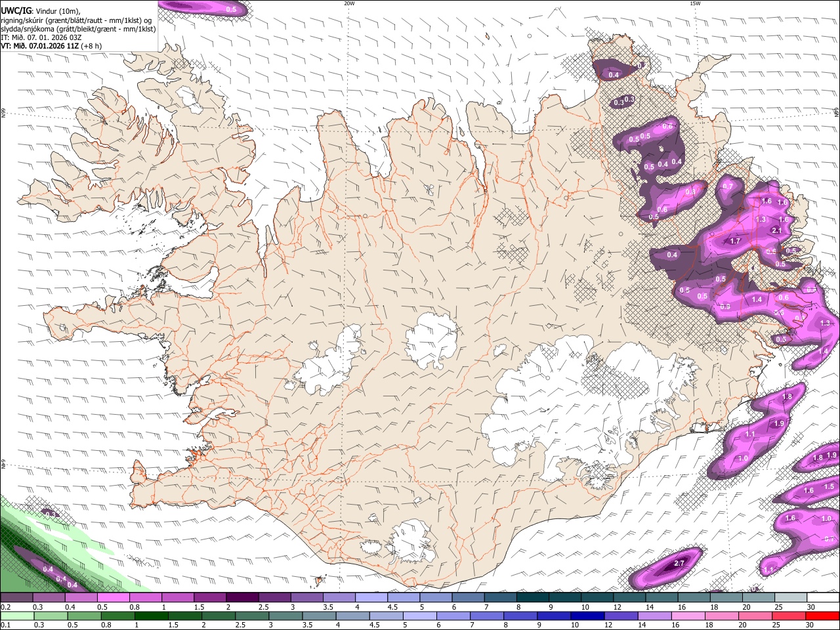840x630 pixels.
Task: Click the '1.7' precipitation value on the map
Action: [x=735, y=241]
